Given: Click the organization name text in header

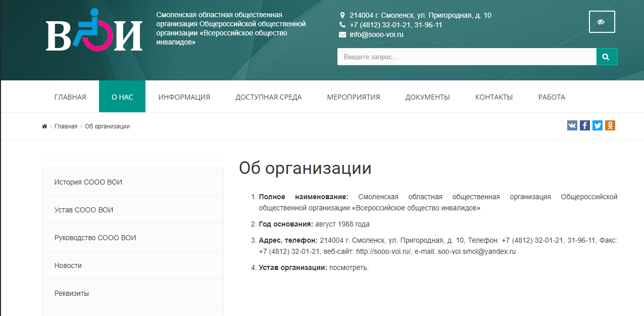Looking at the screenshot, I should coord(231,28).
